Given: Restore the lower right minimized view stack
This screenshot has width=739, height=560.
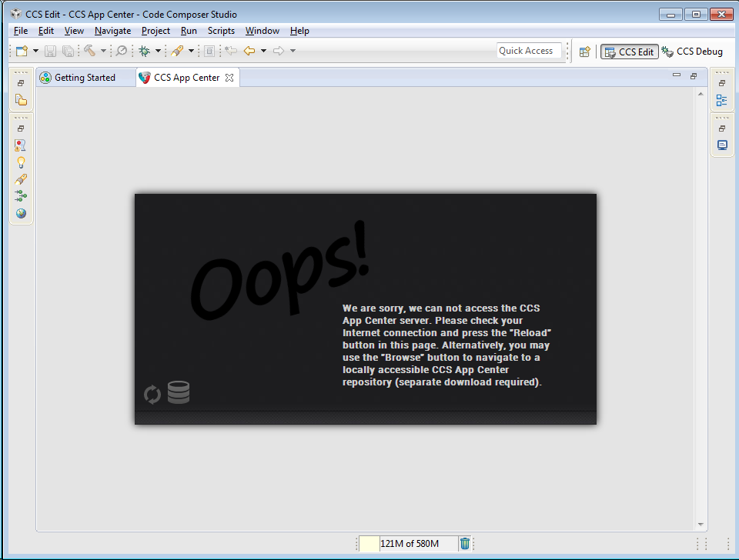Looking at the screenshot, I should click(x=722, y=128).
